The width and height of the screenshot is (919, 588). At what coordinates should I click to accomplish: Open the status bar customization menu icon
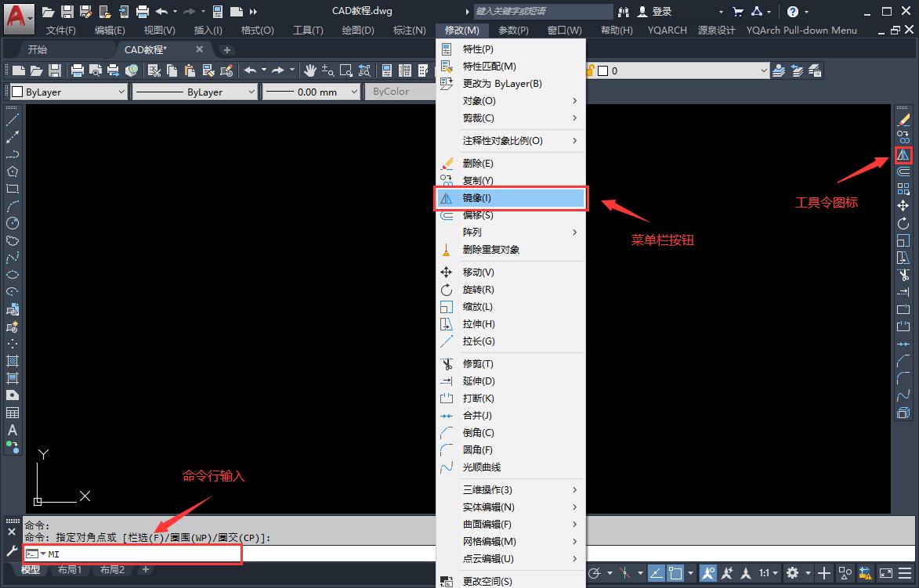(905, 572)
